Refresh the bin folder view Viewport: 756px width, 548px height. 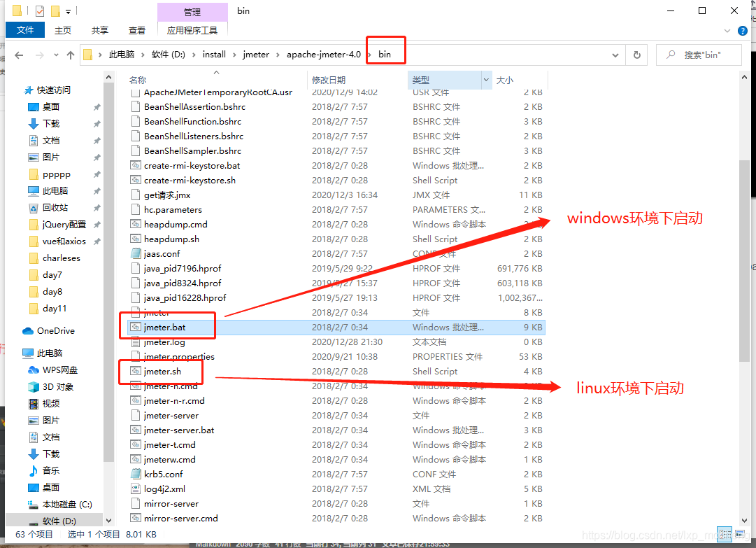(x=637, y=55)
